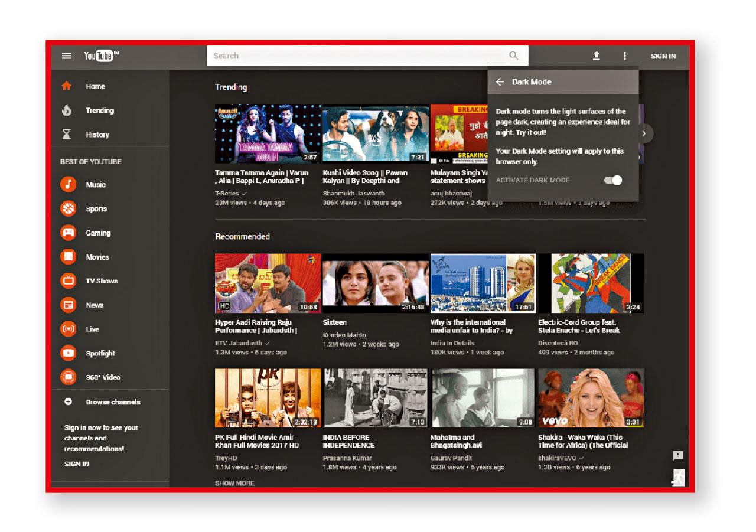Screen dimensions: 756x532
Task: Open the T-Series channel link
Action: click(227, 193)
